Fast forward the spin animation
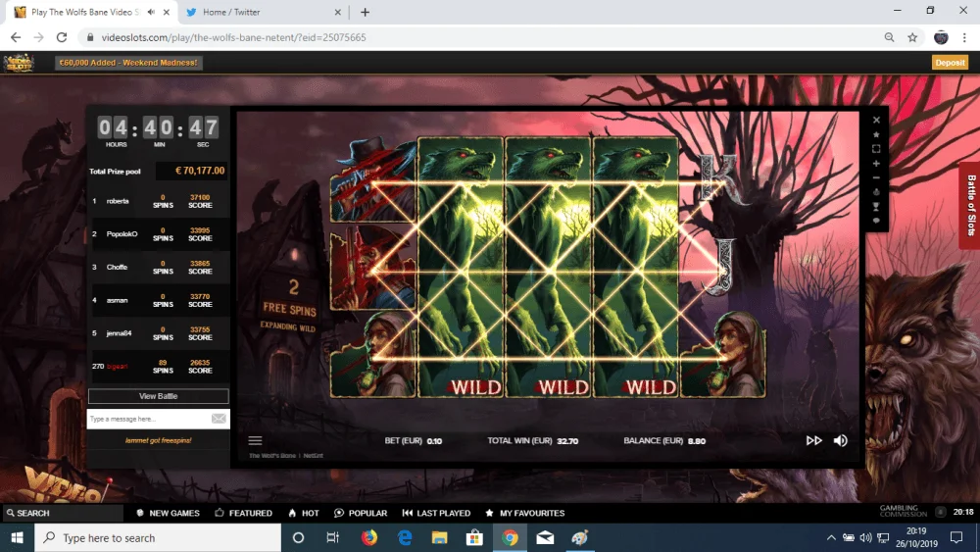 pyautogui.click(x=813, y=441)
